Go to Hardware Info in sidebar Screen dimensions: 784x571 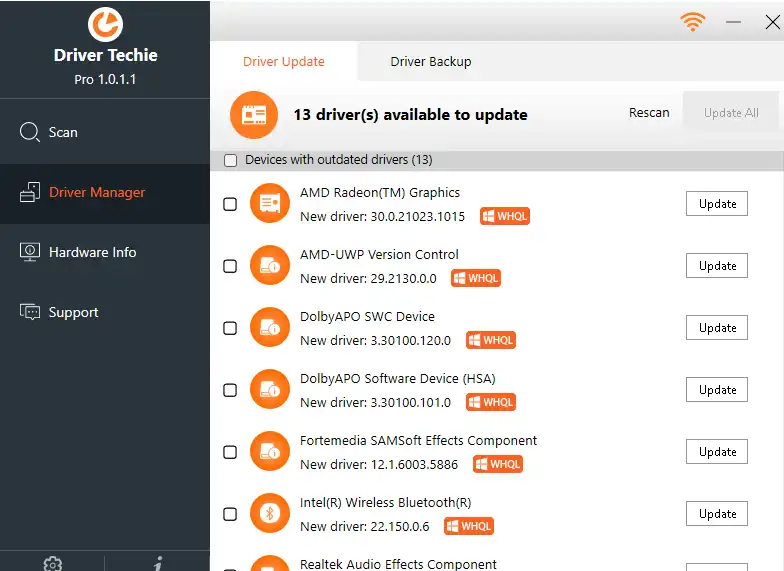(92, 252)
